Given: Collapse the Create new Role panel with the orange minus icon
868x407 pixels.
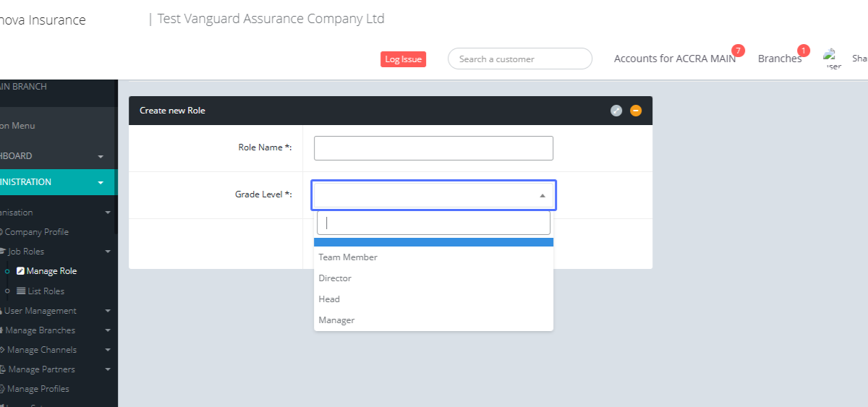Looking at the screenshot, I should click(636, 111).
